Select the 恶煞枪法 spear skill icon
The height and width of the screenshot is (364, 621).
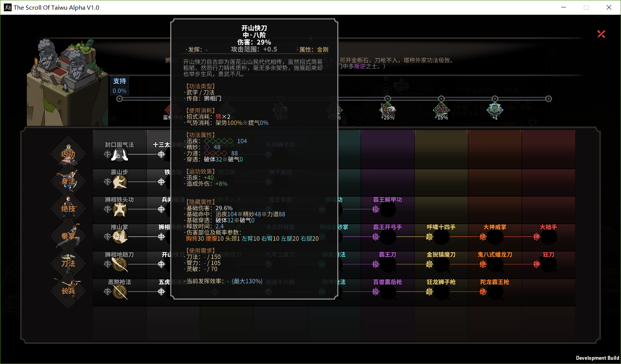[120, 292]
